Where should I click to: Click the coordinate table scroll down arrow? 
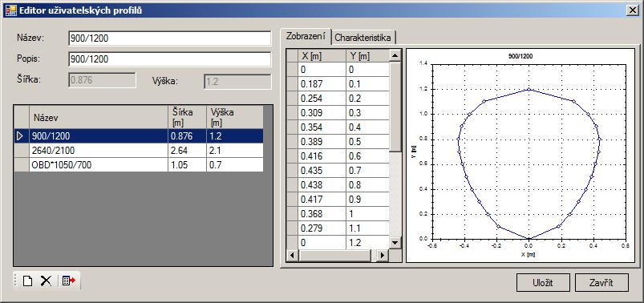tap(395, 243)
